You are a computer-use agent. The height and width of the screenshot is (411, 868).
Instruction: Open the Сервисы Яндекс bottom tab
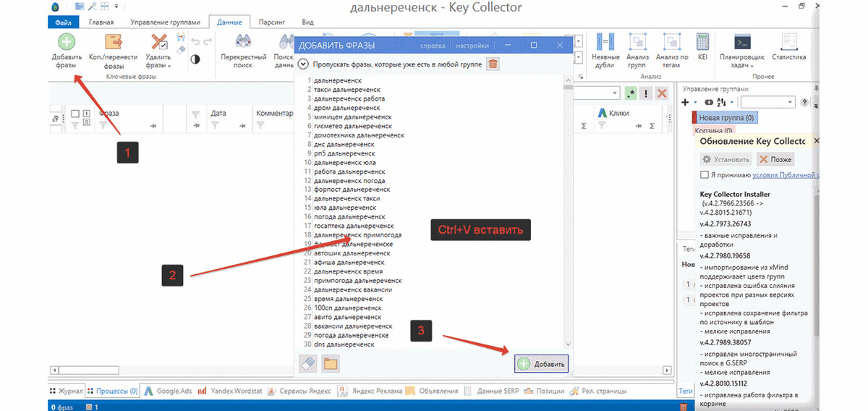(299, 391)
